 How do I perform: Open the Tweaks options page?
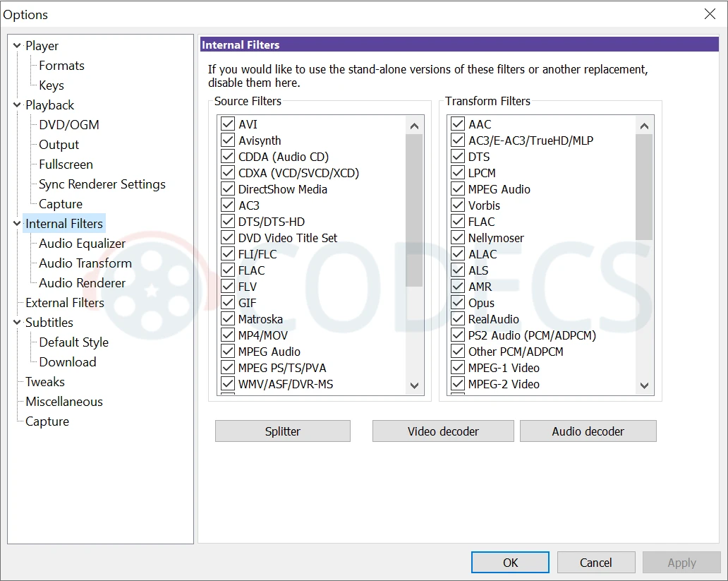point(45,382)
